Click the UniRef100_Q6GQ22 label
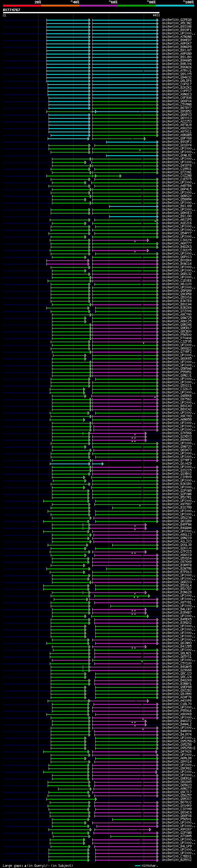The image size is (197, 868). point(177,349)
